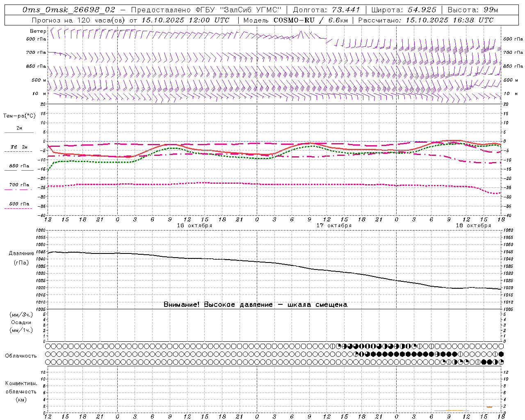Click the Рассчитано: 15.10.2025 16:38 UTC timestamp
This screenshot has height=420, width=525.
[426, 20]
